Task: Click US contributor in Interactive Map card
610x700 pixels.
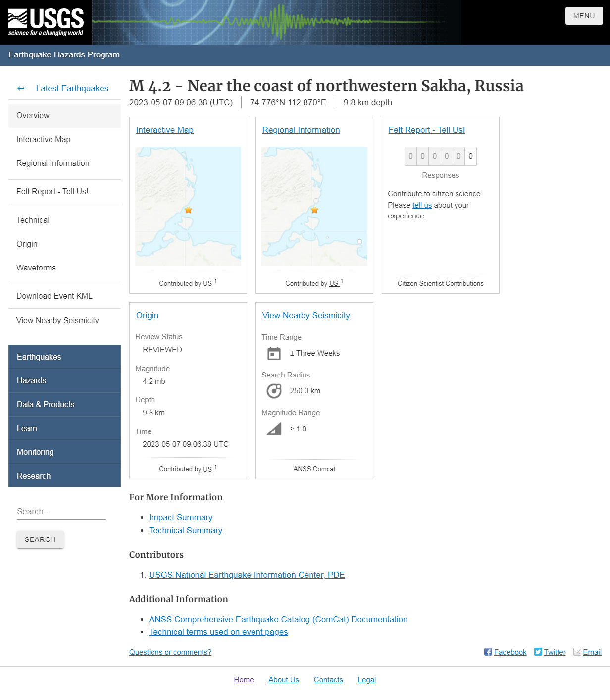Action: (x=208, y=284)
